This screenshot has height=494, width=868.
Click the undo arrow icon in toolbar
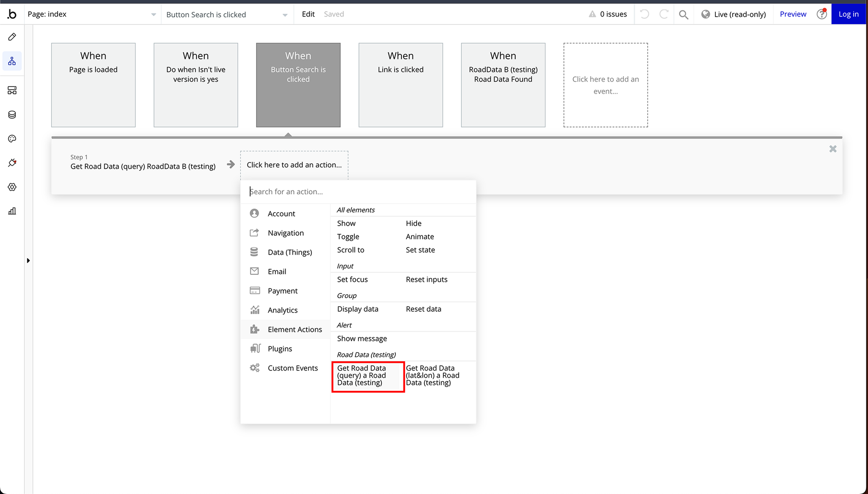(x=645, y=14)
